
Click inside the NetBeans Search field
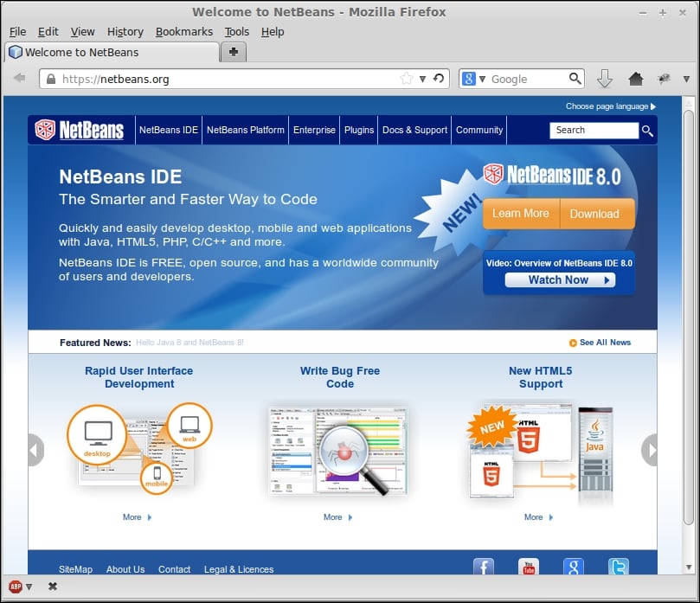(594, 130)
